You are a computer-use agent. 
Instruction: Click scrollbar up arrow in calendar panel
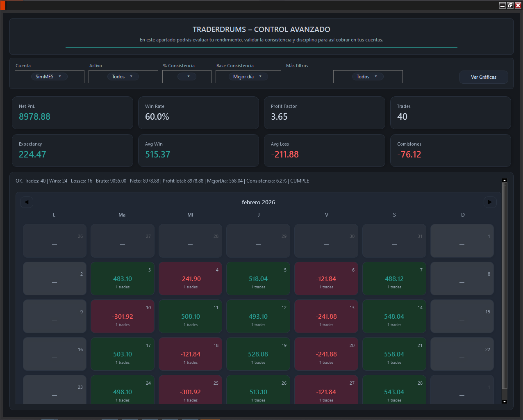coord(505,180)
